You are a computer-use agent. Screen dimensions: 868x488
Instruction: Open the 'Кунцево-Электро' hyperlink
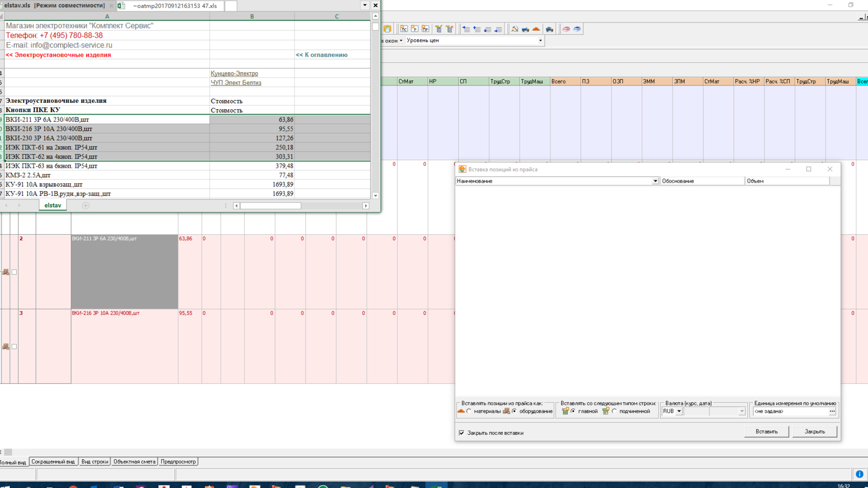[234, 73]
